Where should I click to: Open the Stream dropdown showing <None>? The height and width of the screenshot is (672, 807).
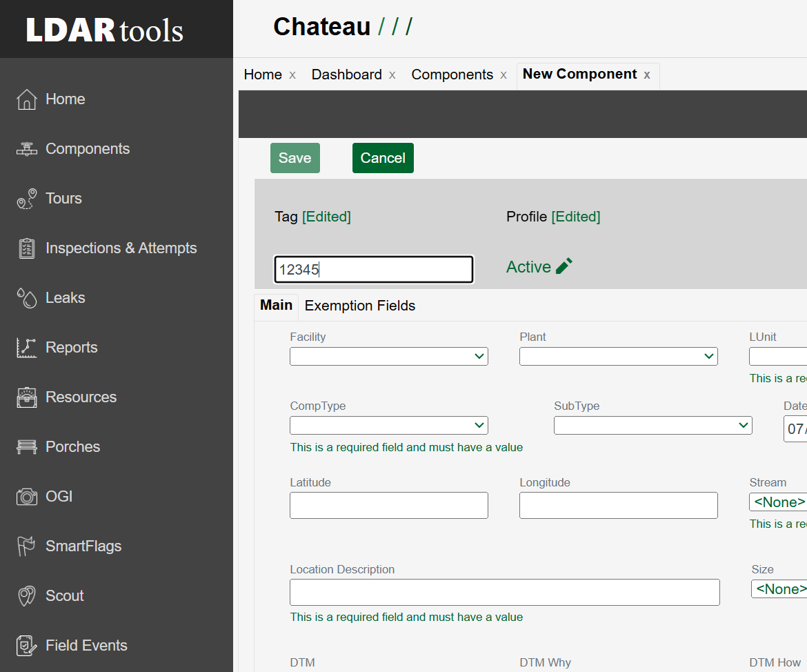click(778, 502)
